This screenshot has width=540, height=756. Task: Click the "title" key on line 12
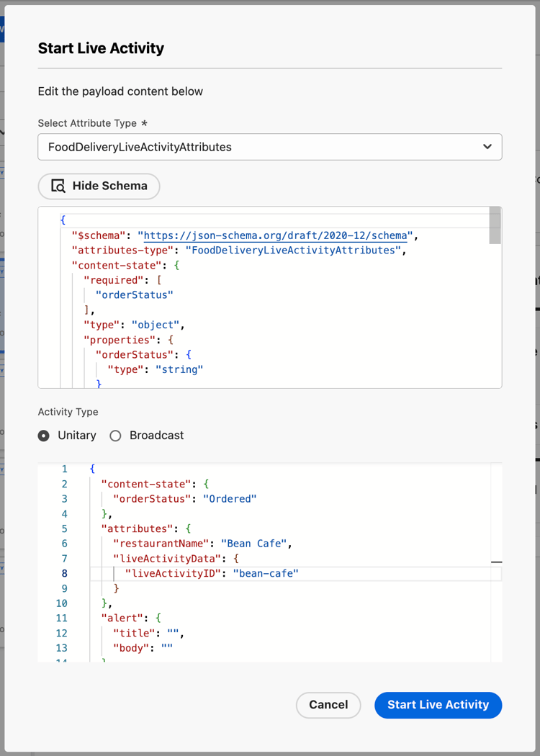pyautogui.click(x=133, y=634)
